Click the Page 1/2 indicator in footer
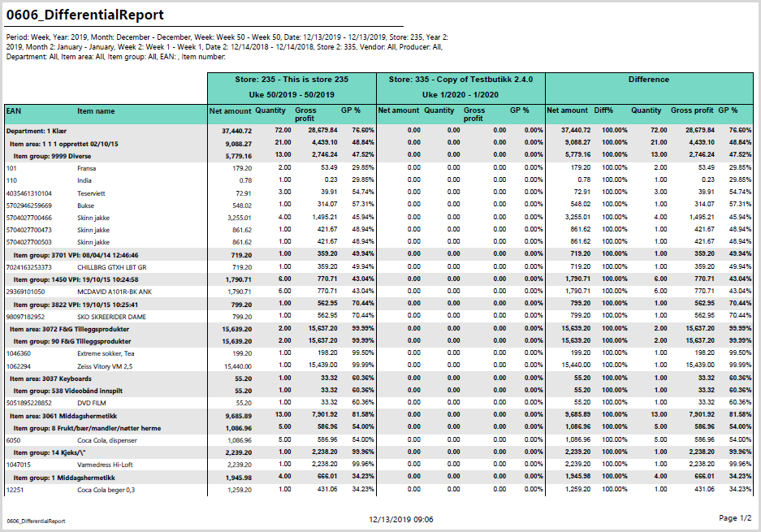The image size is (761, 532). 735,518
